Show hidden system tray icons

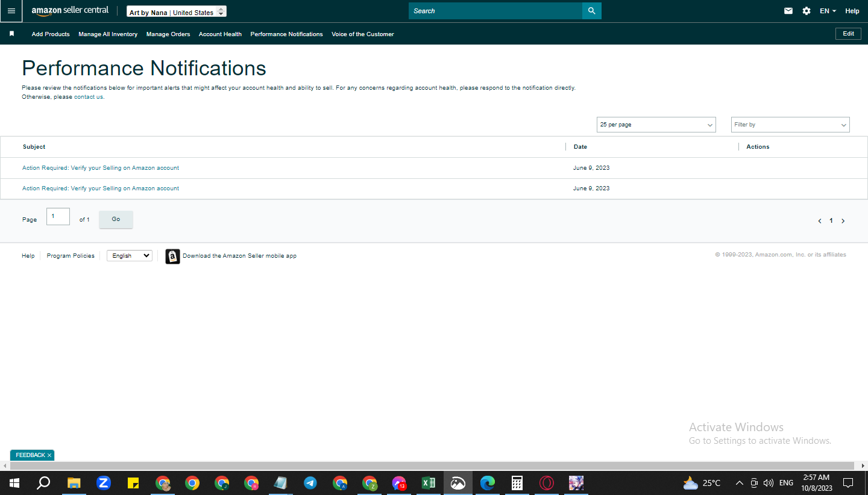(740, 483)
